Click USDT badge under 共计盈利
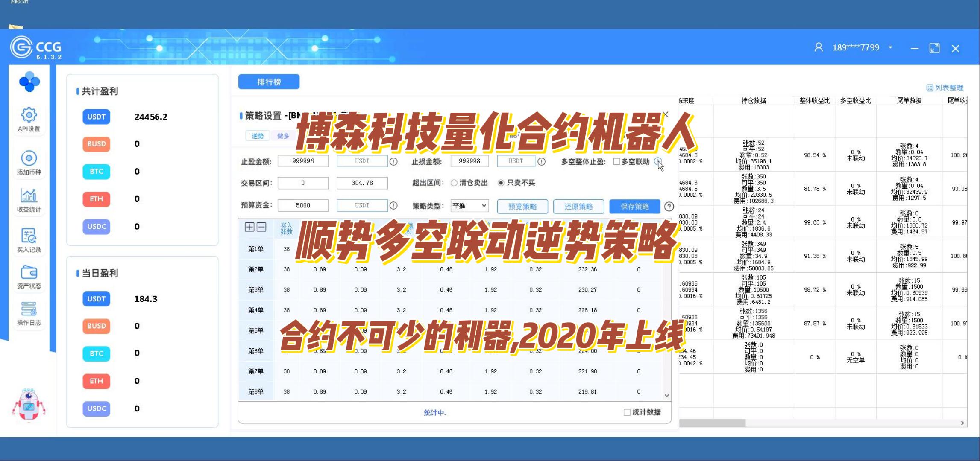Screen dimensions: 980x461 (x=96, y=117)
